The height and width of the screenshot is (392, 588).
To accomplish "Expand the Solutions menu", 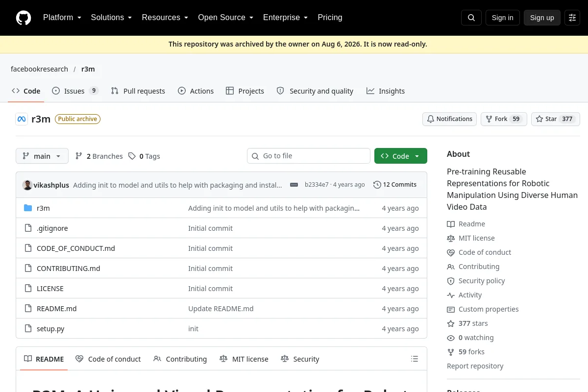I will 111,18.
